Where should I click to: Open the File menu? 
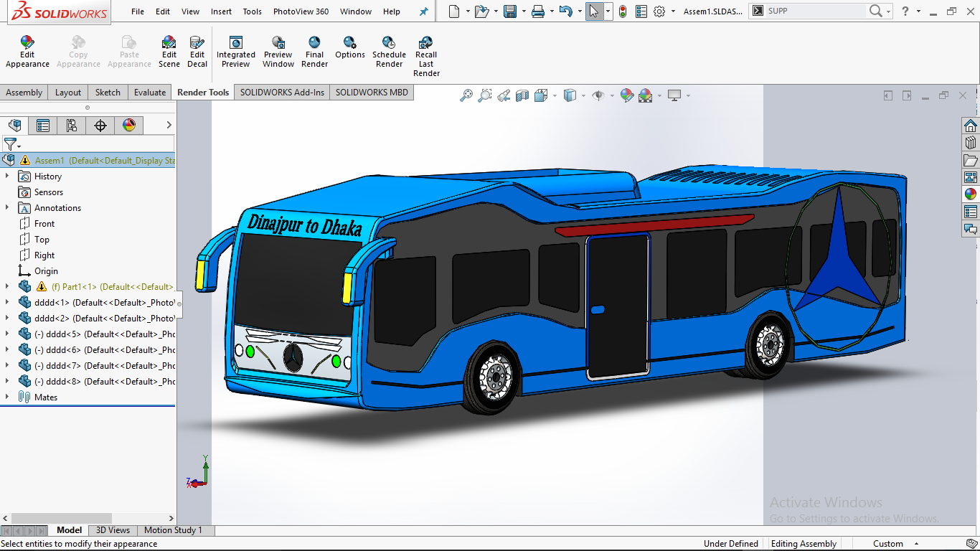tap(138, 11)
